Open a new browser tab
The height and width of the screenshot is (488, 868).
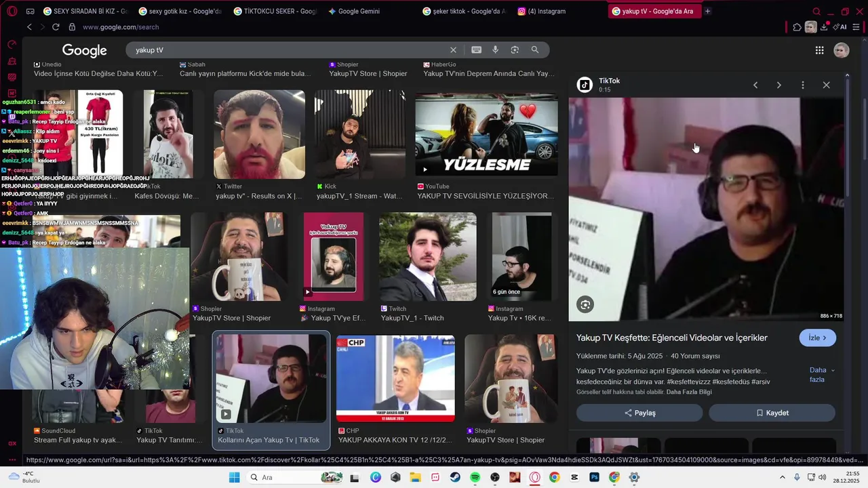[x=707, y=11]
